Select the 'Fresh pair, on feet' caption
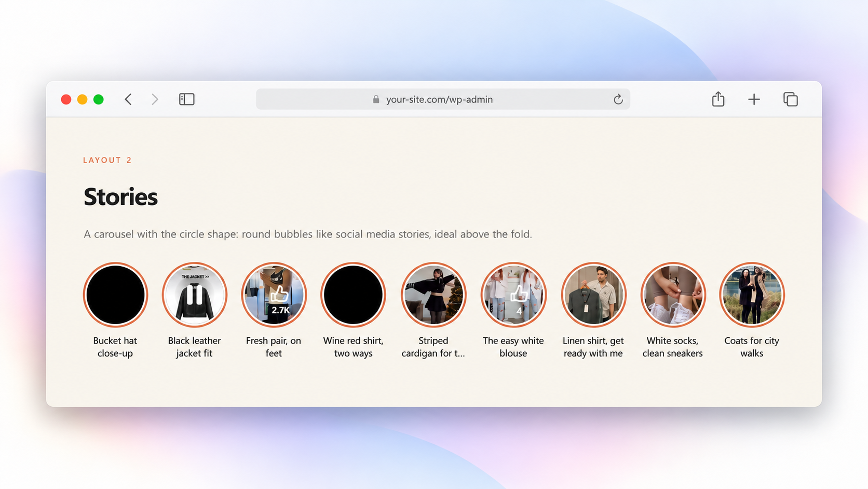Image resolution: width=868 pixels, height=489 pixels. (x=274, y=347)
